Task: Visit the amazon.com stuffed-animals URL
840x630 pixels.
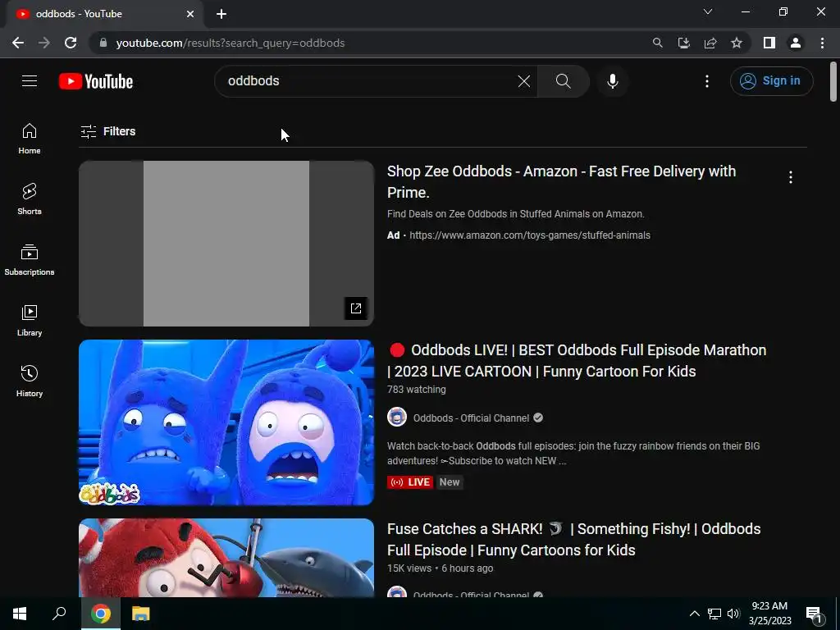Action: tap(530, 235)
